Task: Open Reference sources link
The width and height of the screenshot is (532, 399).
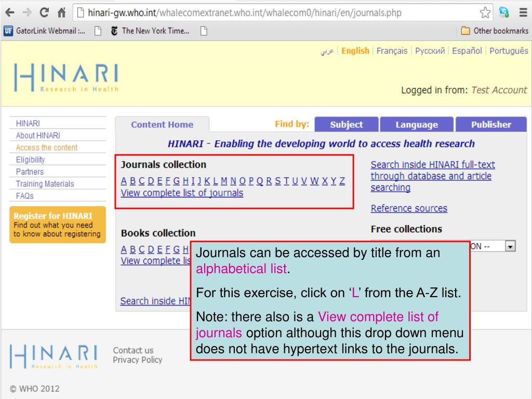Action: [409, 208]
